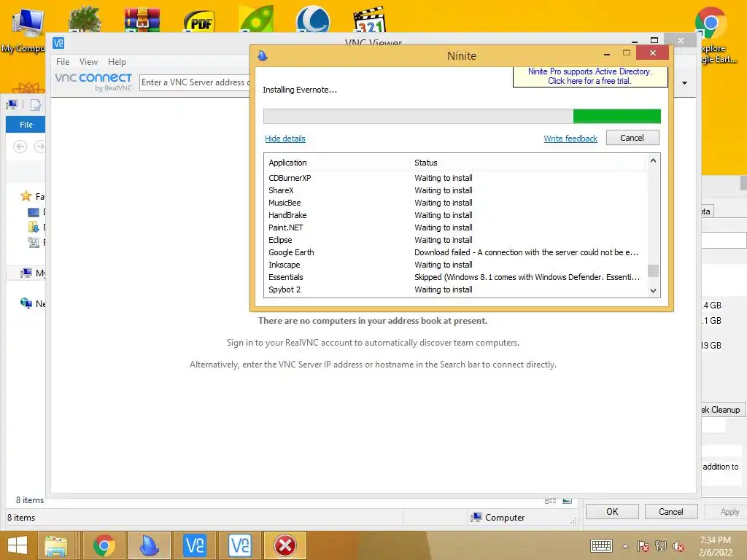Screen dimensions: 747x560
Task: Click Cancel in the properties dialog
Action: (x=671, y=511)
